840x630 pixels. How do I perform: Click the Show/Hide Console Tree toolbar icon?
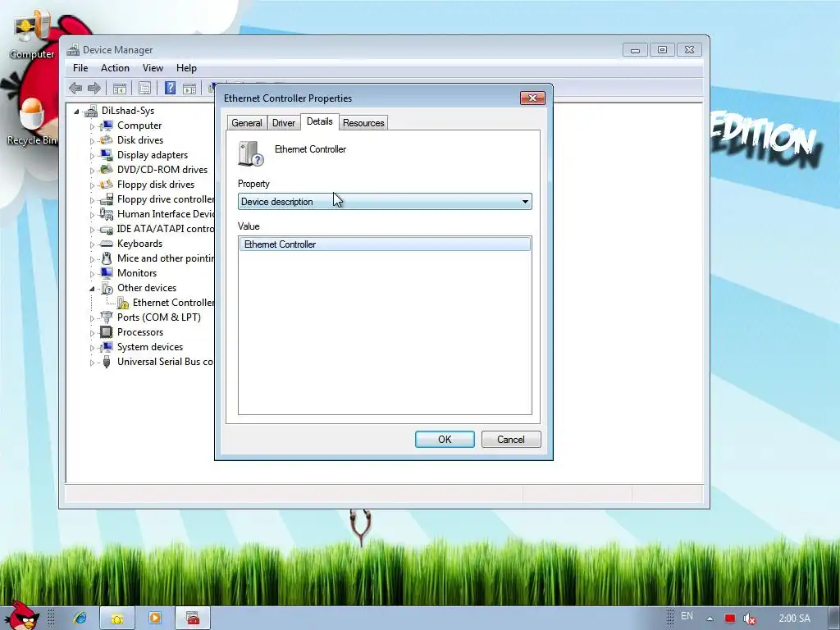coord(120,89)
